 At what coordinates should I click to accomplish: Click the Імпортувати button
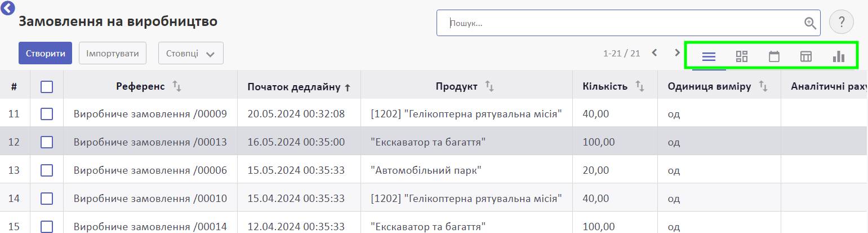tap(113, 54)
